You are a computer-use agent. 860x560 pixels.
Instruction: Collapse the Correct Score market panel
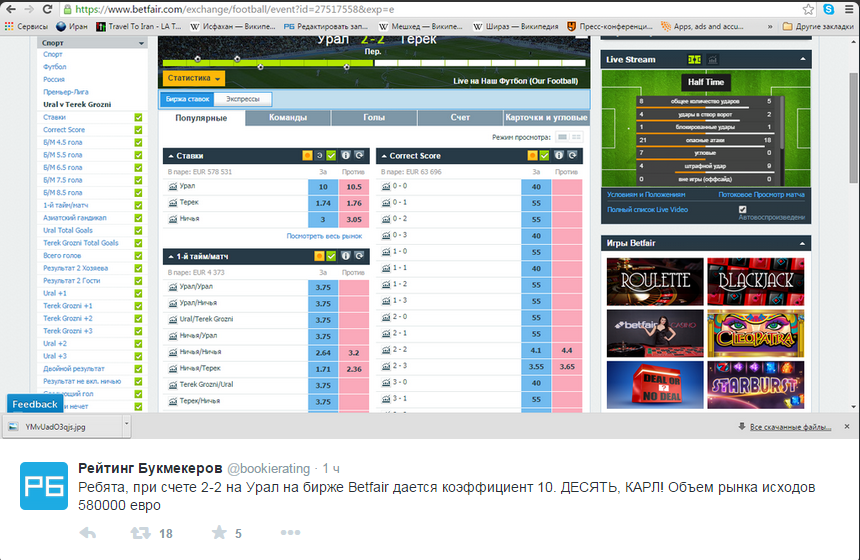click(x=384, y=156)
